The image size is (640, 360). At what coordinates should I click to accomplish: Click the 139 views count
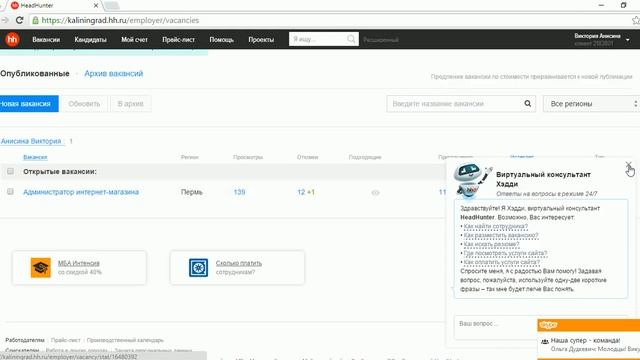(x=239, y=192)
